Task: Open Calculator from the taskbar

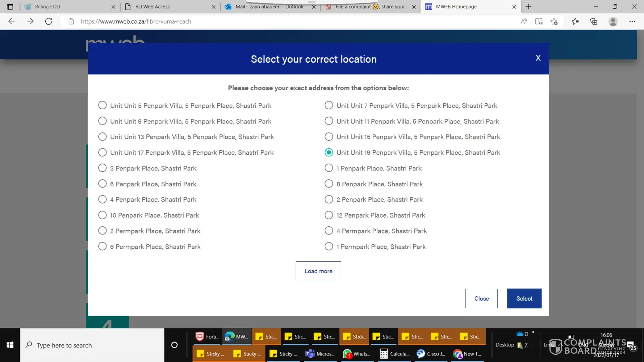Action: (394, 354)
